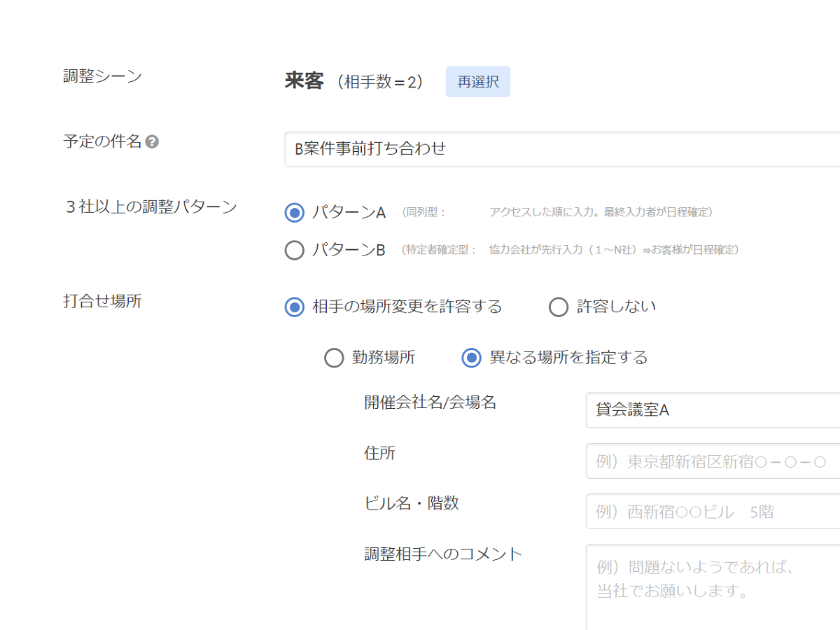Select the パターンA radio button
Image resolution: width=840 pixels, height=630 pixels.
point(295,212)
